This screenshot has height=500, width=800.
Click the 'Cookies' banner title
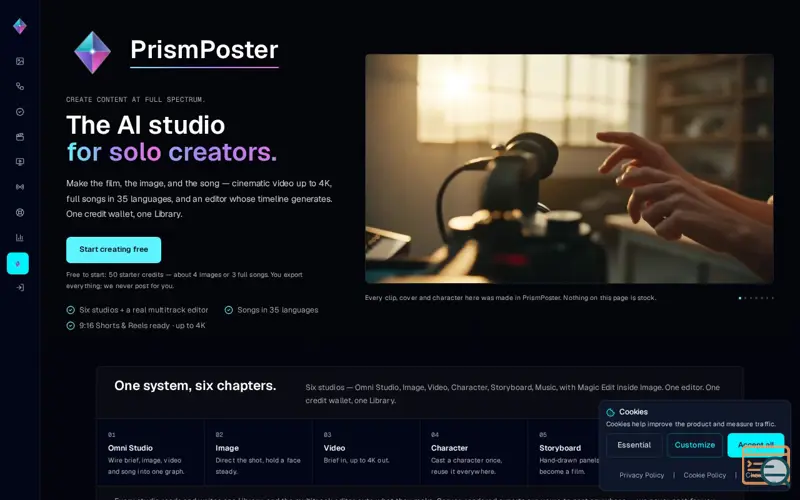coord(633,412)
